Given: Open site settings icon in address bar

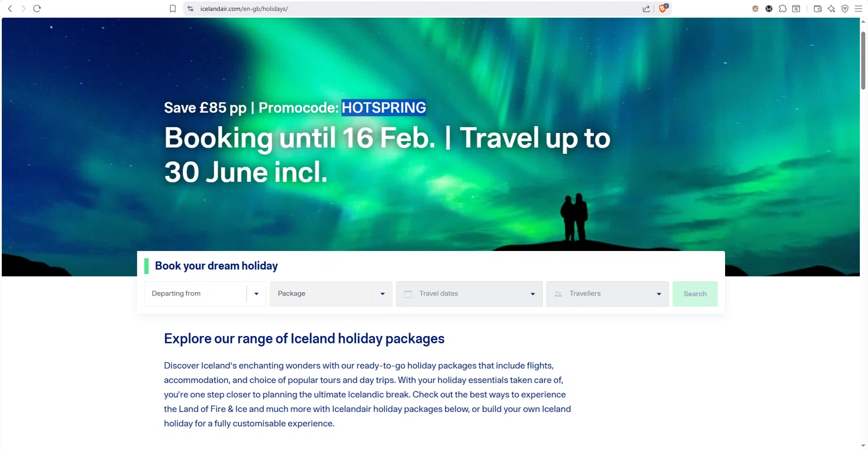Looking at the screenshot, I should coord(190,9).
